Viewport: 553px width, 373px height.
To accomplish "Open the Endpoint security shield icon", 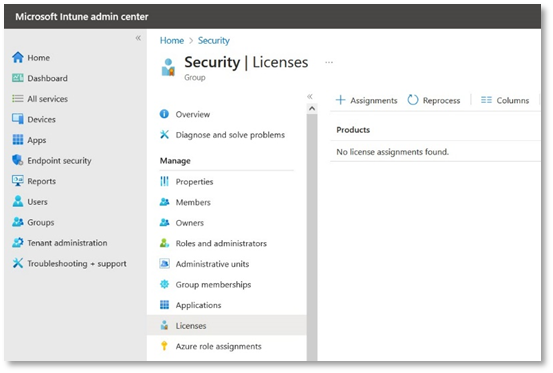I will [17, 160].
